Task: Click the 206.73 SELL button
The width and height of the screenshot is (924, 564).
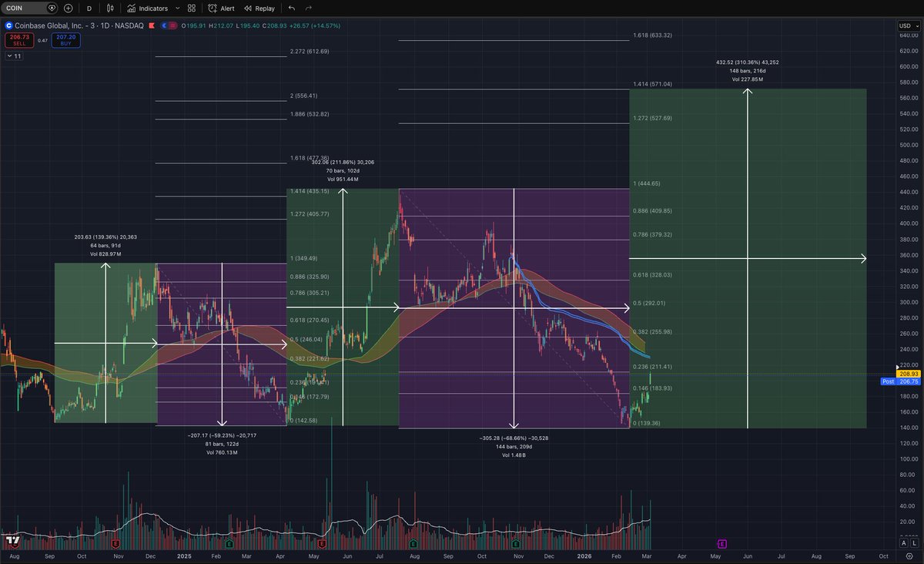Action: 19,39
